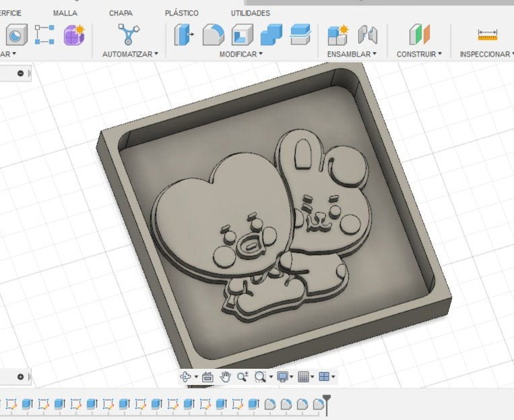Click the purple Create Form icon
Image resolution: width=514 pixels, height=420 pixels.
tap(74, 35)
